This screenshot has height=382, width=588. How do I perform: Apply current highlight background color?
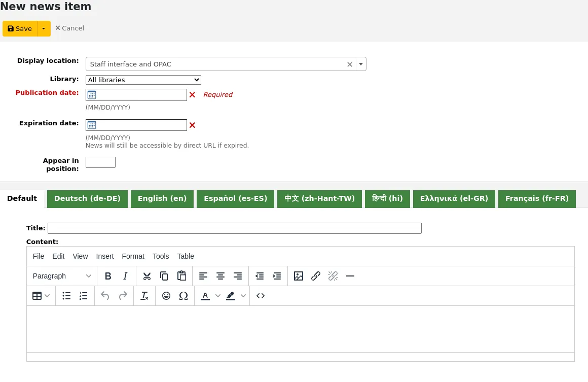click(x=231, y=296)
